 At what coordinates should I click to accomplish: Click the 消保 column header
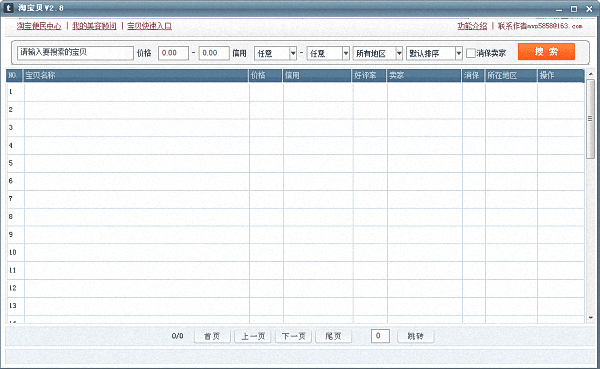pyautogui.click(x=473, y=75)
